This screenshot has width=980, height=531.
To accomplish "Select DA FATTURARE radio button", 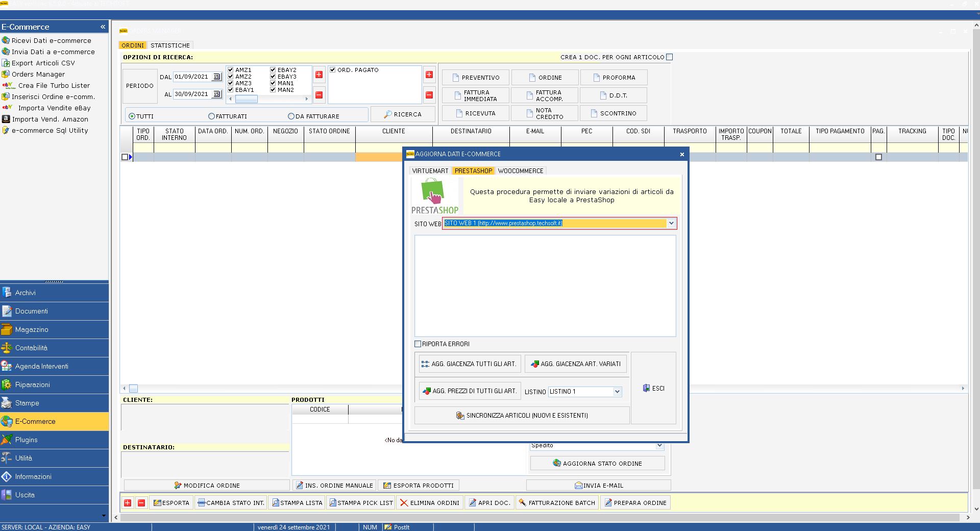I will (291, 116).
